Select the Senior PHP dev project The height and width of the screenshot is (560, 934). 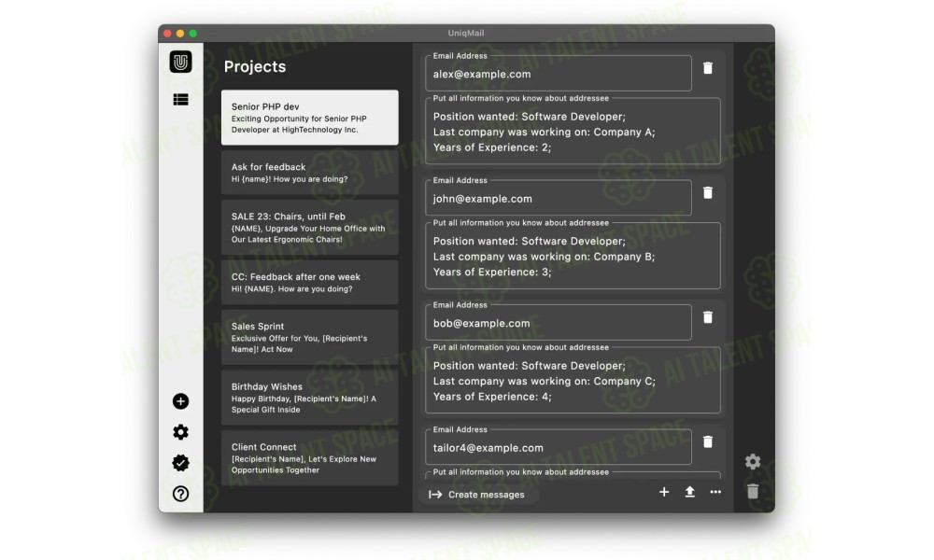coord(310,118)
